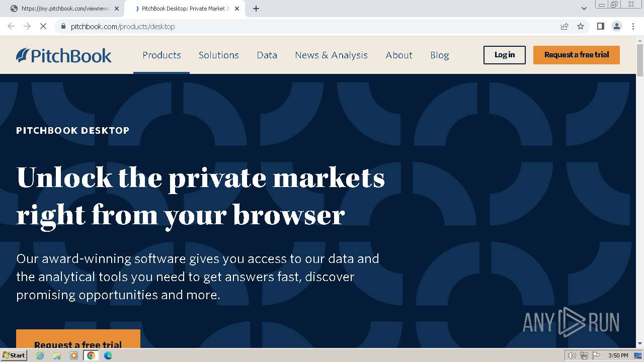
Task: Open News & Analysis menu
Action: tap(331, 55)
